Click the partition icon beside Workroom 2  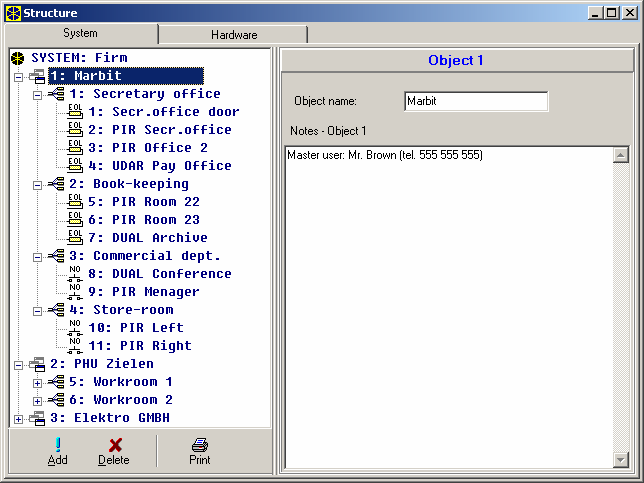pos(57,400)
